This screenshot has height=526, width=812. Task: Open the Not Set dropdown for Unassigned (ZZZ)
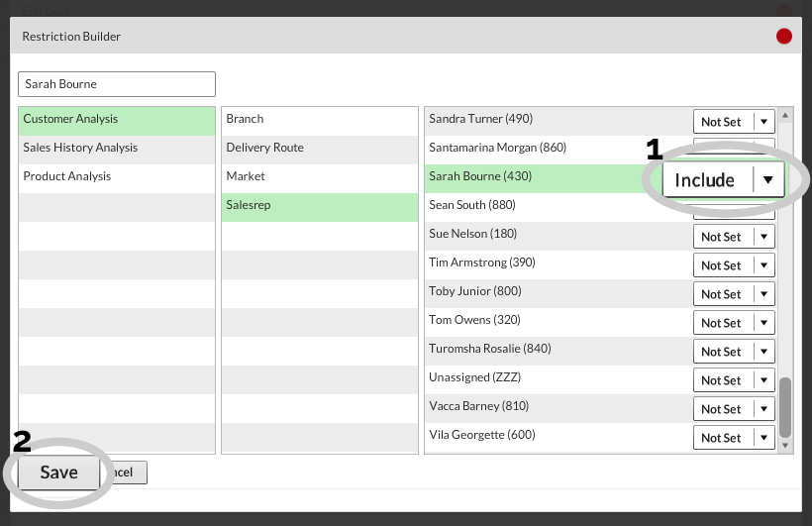tap(734, 380)
